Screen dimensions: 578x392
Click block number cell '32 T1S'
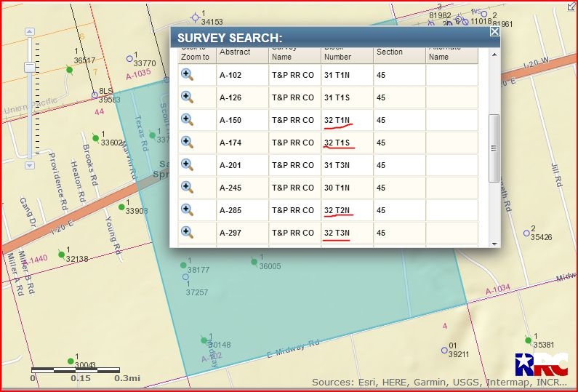(x=347, y=143)
